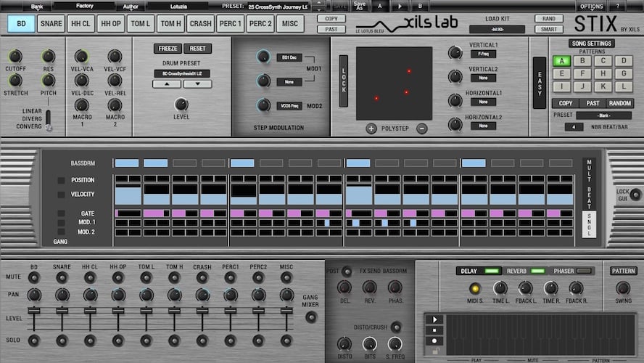
Task: Click the VEL-VCA knob
Action: [81, 57]
